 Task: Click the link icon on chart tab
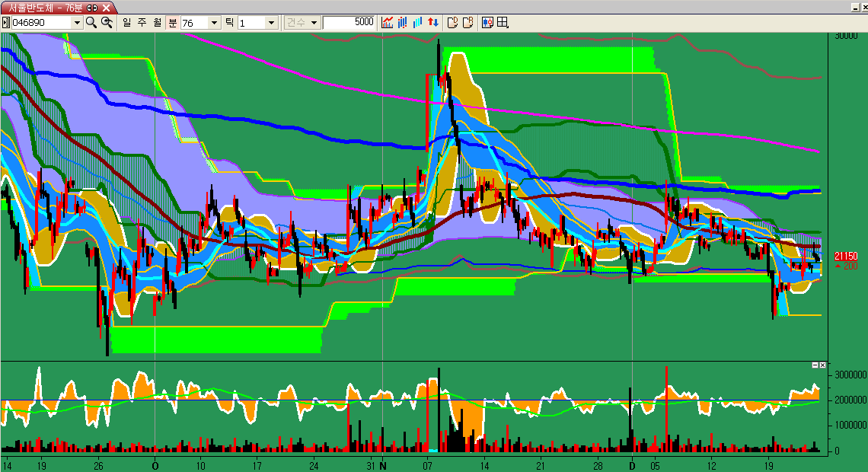[91, 7]
